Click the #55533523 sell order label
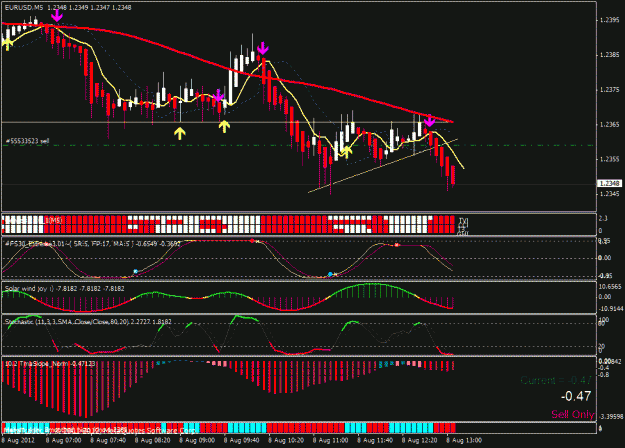625x448 pixels. tap(27, 141)
